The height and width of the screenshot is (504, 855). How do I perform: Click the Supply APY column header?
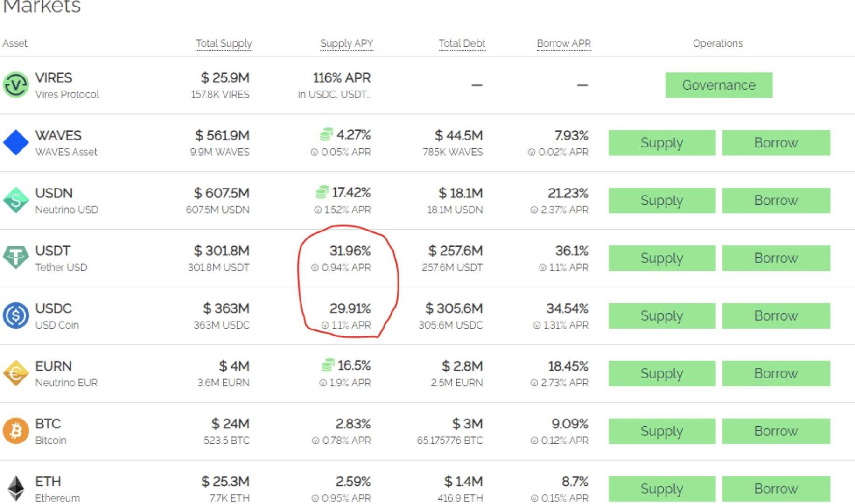pos(347,43)
